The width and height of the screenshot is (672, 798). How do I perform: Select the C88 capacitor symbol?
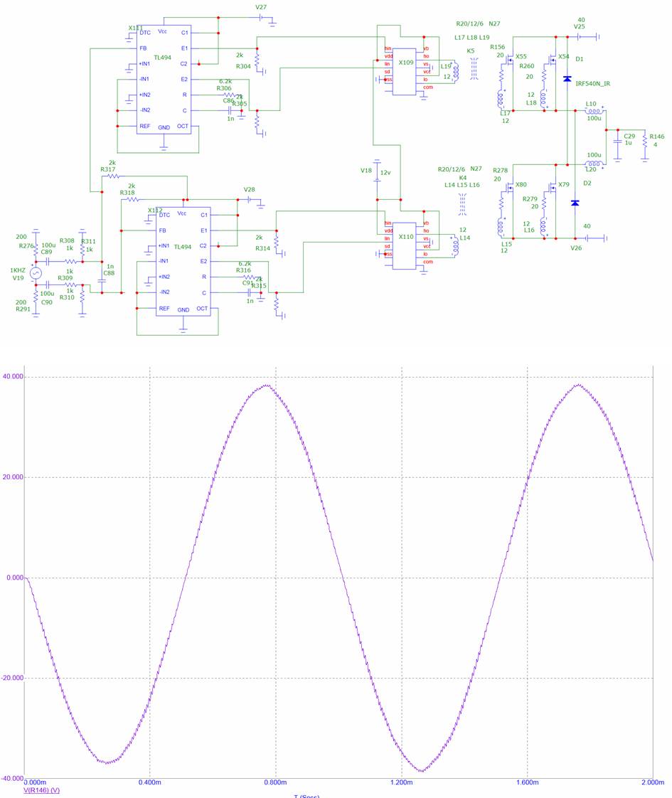coord(102,280)
